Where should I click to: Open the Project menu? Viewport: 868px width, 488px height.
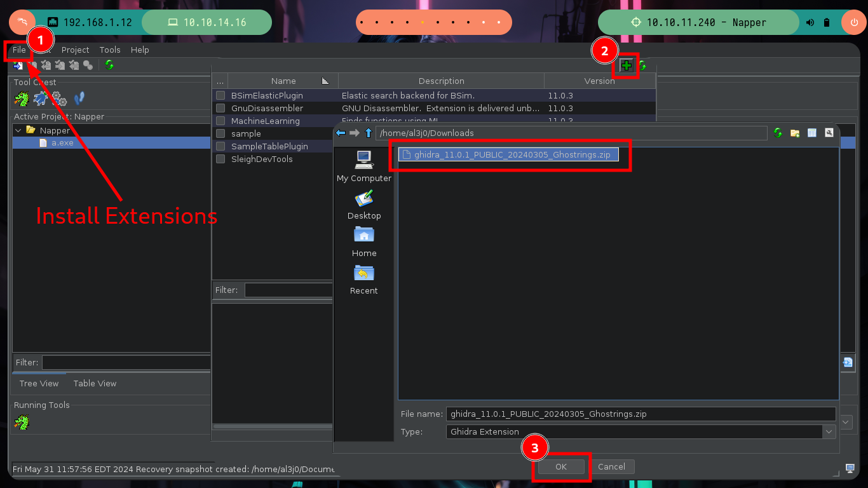pos(75,50)
